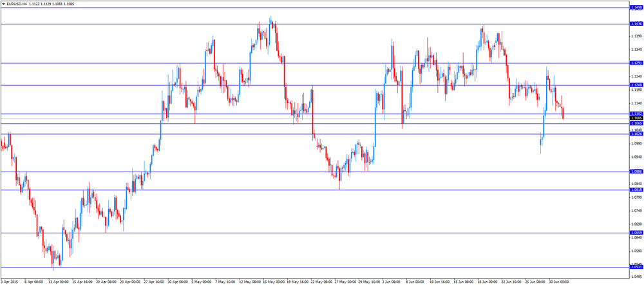Click the 1.0940 price scale value

pos(637,157)
